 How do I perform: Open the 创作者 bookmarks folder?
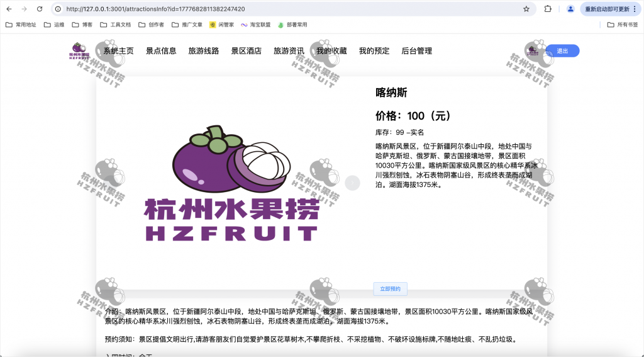(151, 25)
